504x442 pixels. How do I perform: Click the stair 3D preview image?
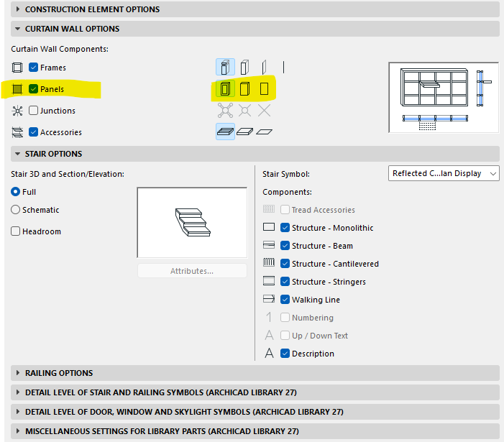(x=192, y=223)
